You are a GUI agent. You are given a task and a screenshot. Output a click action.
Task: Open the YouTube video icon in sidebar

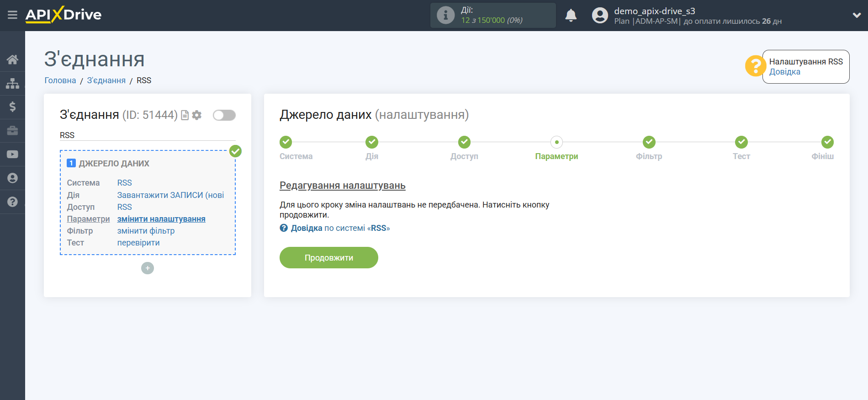coord(12,155)
